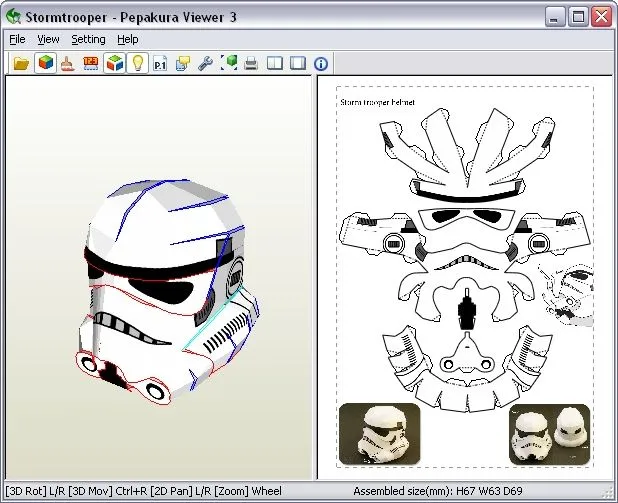Click the P.1 page number icon
The width and height of the screenshot is (618, 503).
tap(160, 63)
